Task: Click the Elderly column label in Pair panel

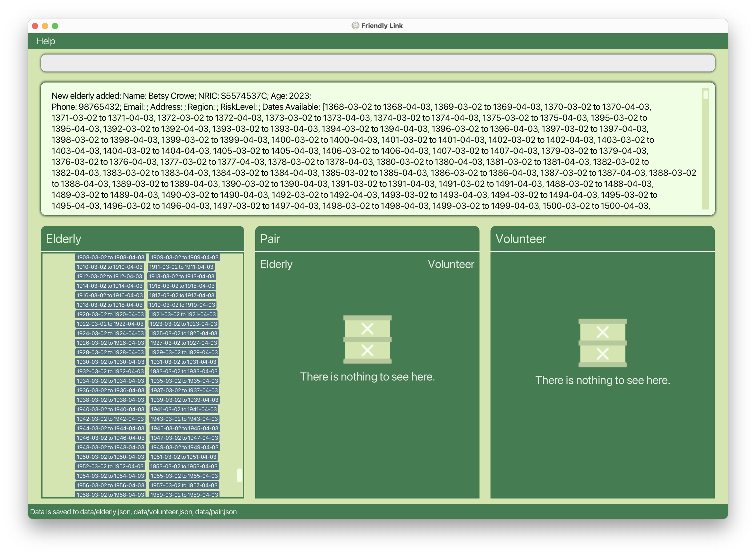Action: [x=276, y=264]
